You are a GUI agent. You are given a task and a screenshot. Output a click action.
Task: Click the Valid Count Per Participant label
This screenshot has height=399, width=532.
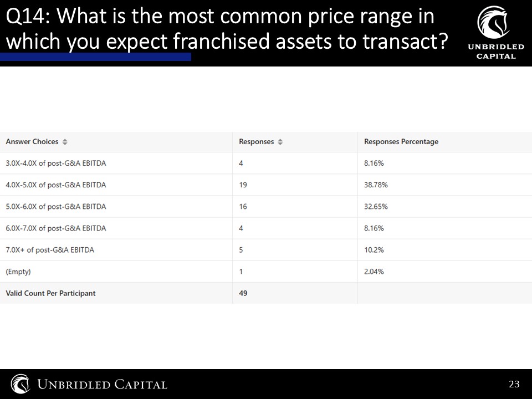tap(50, 293)
